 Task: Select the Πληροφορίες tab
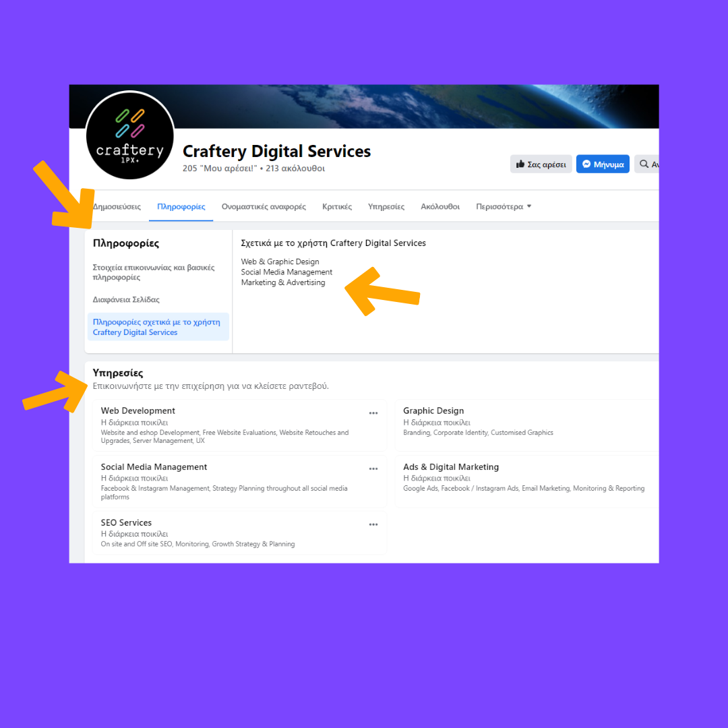coord(181,206)
